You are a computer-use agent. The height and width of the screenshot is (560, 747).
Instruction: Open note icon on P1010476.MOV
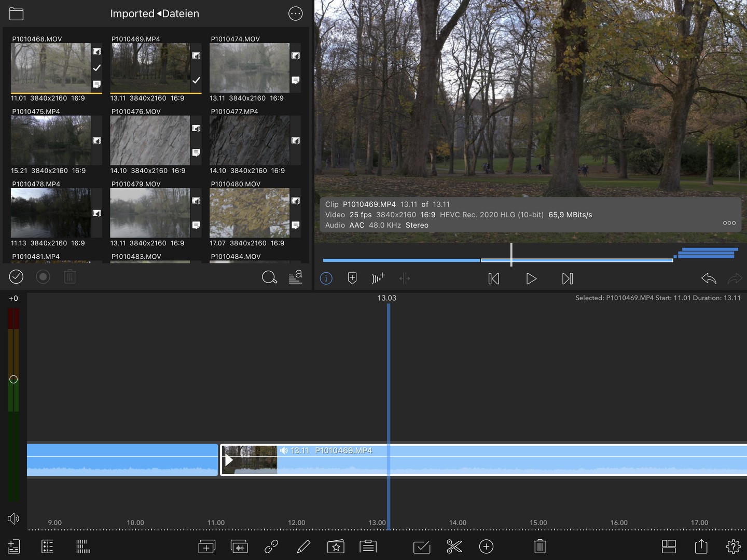tap(196, 153)
